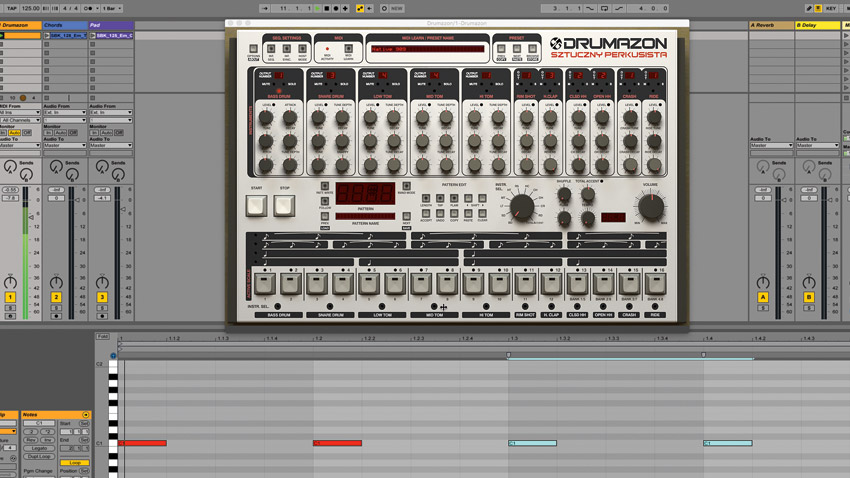Click the yellow Loop button in Notes panel
The width and height of the screenshot is (850, 478).
(75, 463)
